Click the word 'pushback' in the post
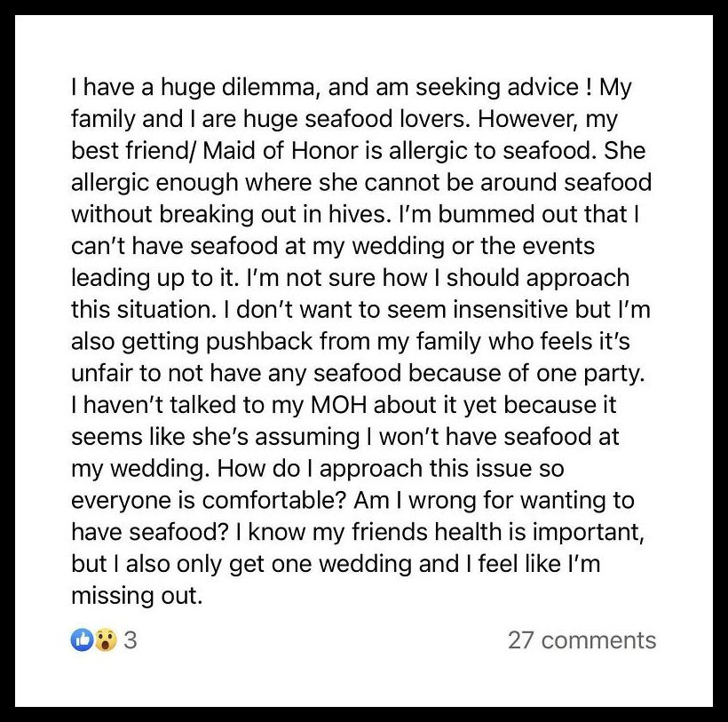 [258, 342]
